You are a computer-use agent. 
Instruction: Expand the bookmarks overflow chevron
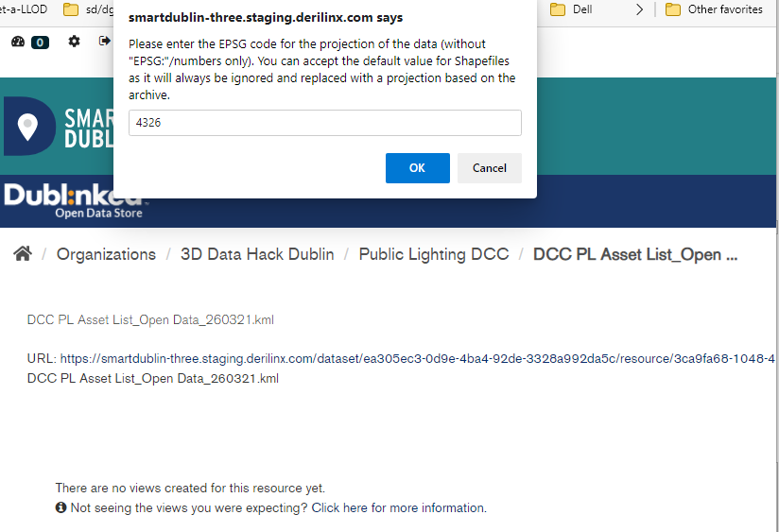640,9
